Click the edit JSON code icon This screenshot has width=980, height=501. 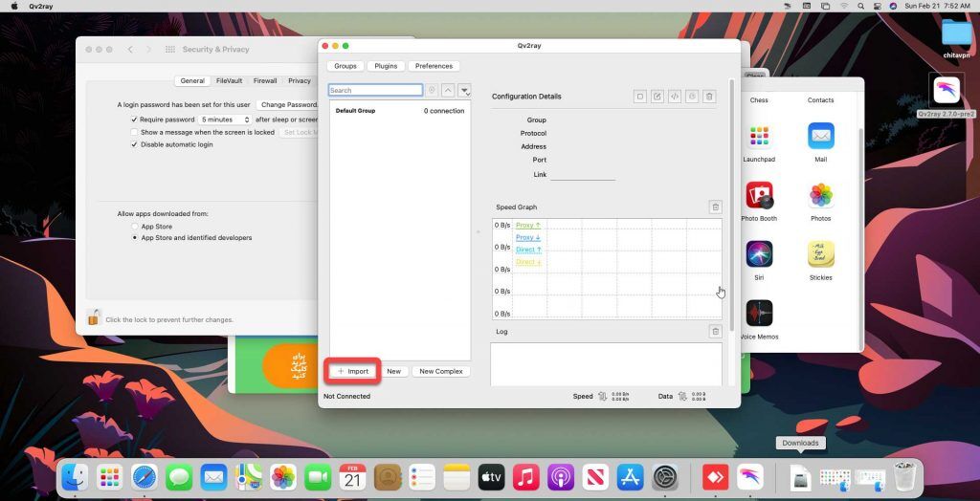point(675,97)
